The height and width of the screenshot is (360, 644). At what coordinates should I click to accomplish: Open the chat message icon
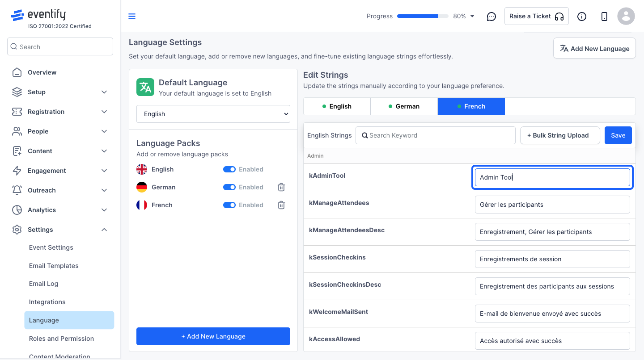(x=491, y=17)
